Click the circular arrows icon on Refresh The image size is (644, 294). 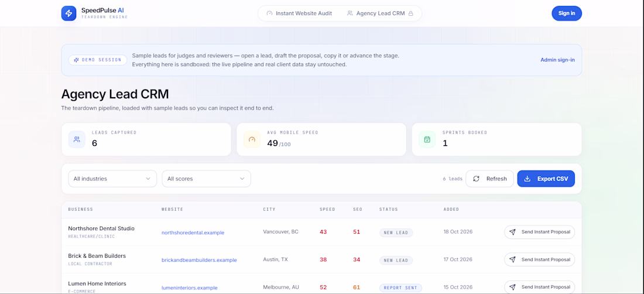click(x=477, y=179)
